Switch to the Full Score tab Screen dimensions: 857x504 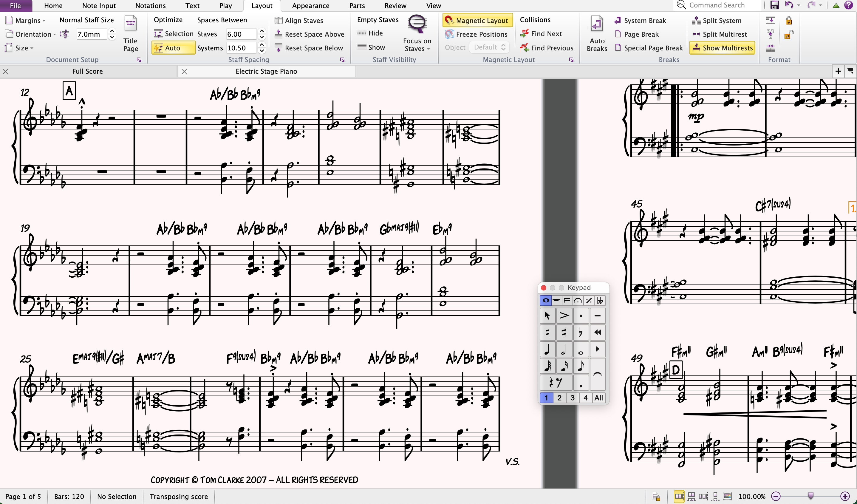pos(87,71)
